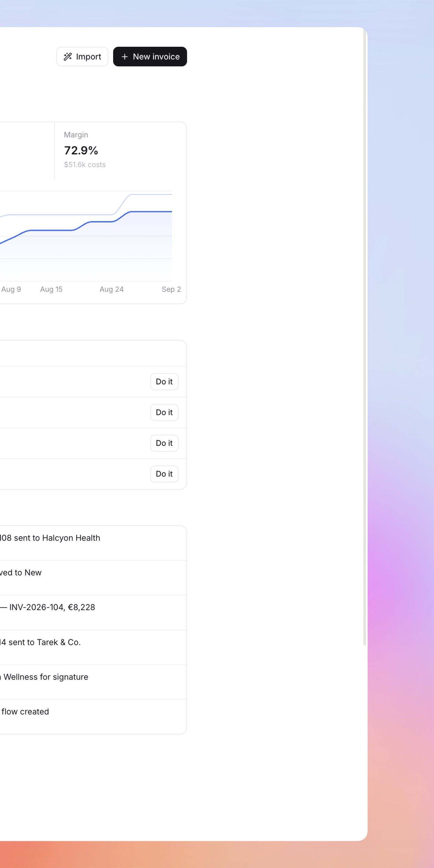Click the vertical page scrollbar
This screenshot has width=434, height=868.
tap(364, 337)
